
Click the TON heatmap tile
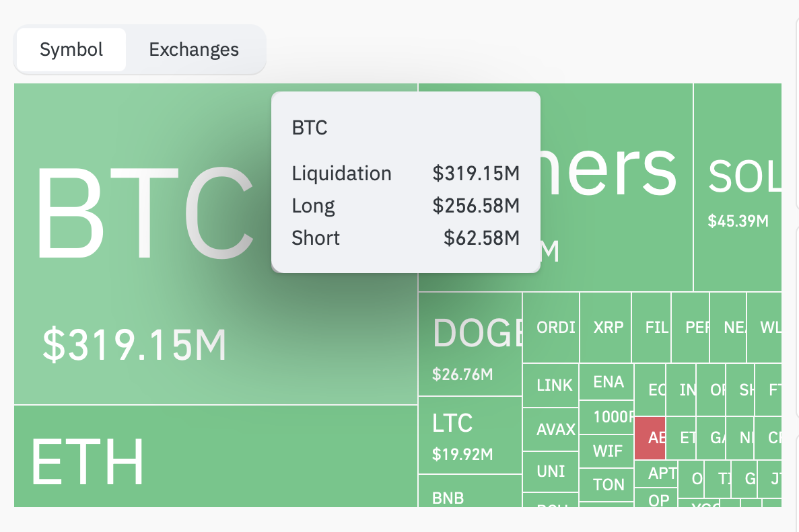coord(606,484)
